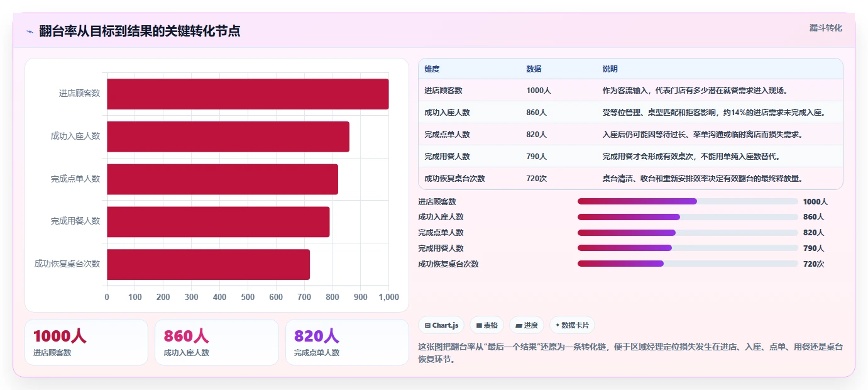Click the 成功恢复桌台次数 table row label
Image resolution: width=868 pixels, height=390 pixels.
tap(454, 179)
